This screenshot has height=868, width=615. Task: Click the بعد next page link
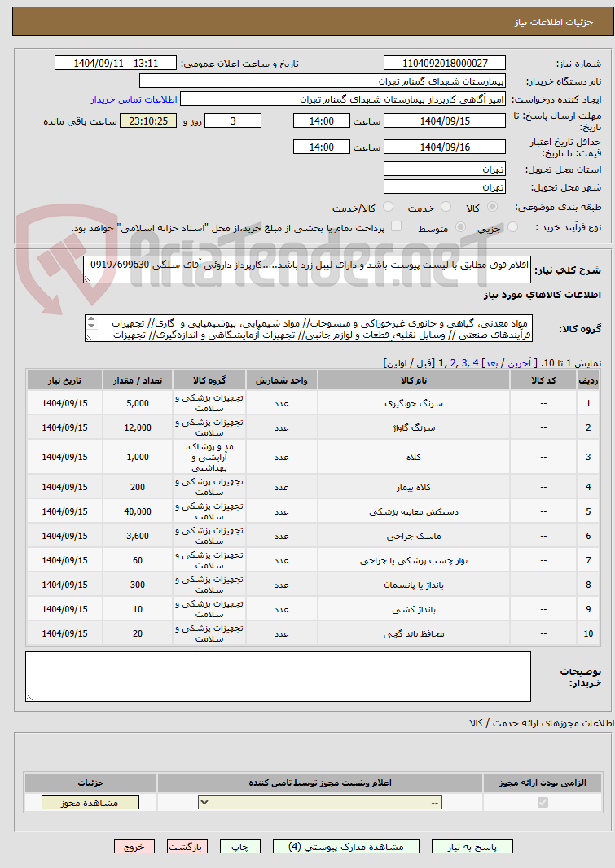(x=491, y=363)
